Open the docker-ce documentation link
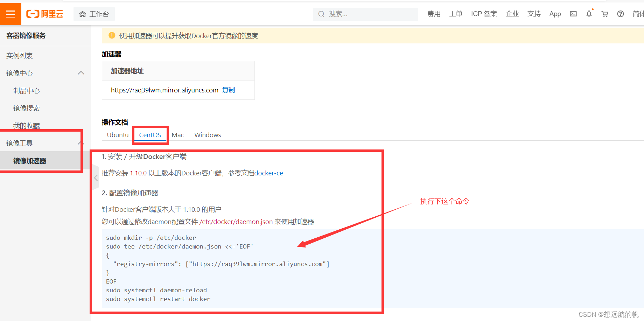 coord(268,173)
